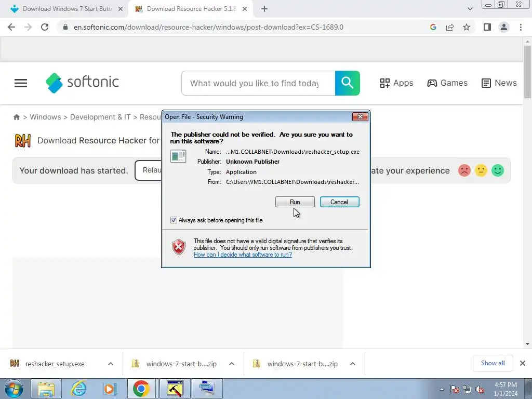Reload the Softonic page
The width and height of the screenshot is (532, 399).
click(45, 27)
